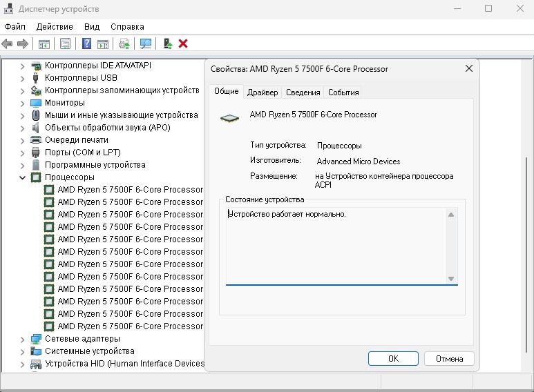This screenshot has height=392, width=534.
Task: Click the Контроллеры IDE ATA/ATAPI icon
Action: pos(36,66)
